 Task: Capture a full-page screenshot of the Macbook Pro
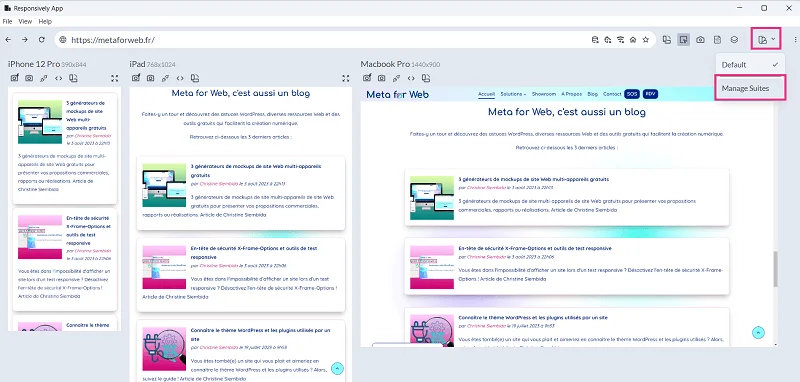(x=382, y=78)
